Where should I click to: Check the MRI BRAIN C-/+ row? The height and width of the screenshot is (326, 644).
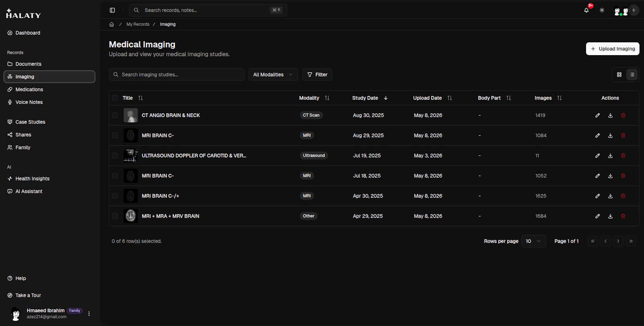point(115,196)
